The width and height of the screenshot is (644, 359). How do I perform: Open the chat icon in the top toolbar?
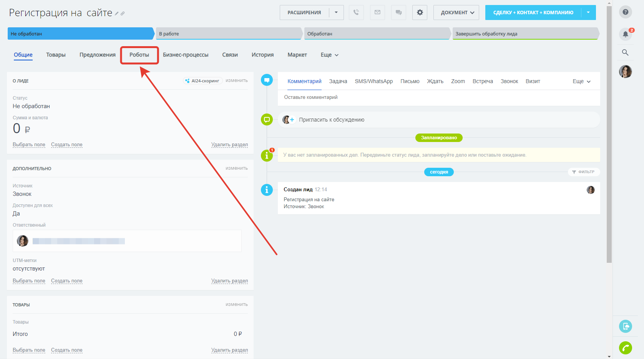click(398, 12)
